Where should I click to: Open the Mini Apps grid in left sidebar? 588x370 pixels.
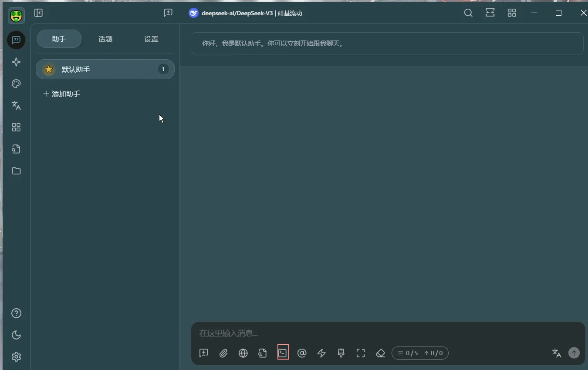(x=16, y=128)
